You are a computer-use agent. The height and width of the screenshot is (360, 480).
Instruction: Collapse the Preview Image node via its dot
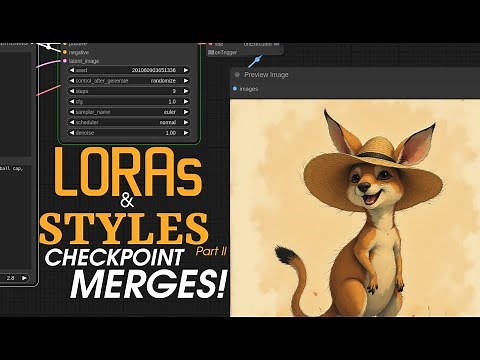pyautogui.click(x=237, y=75)
